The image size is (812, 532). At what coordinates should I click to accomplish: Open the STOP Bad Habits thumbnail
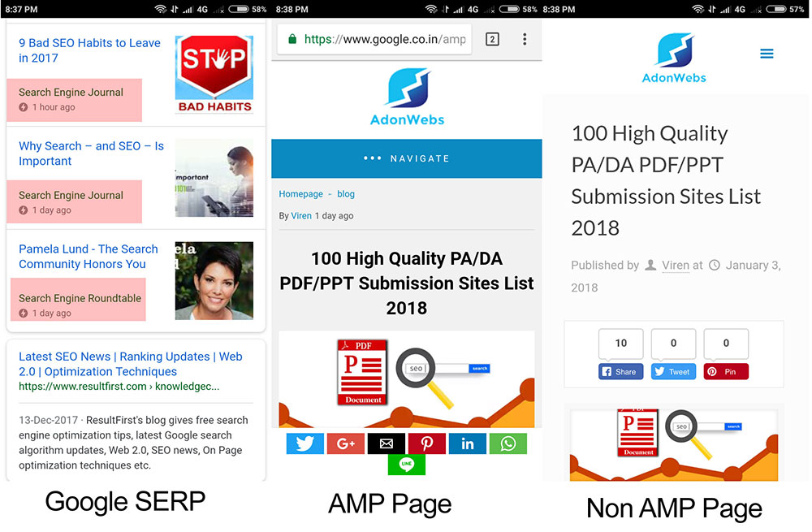pos(214,74)
